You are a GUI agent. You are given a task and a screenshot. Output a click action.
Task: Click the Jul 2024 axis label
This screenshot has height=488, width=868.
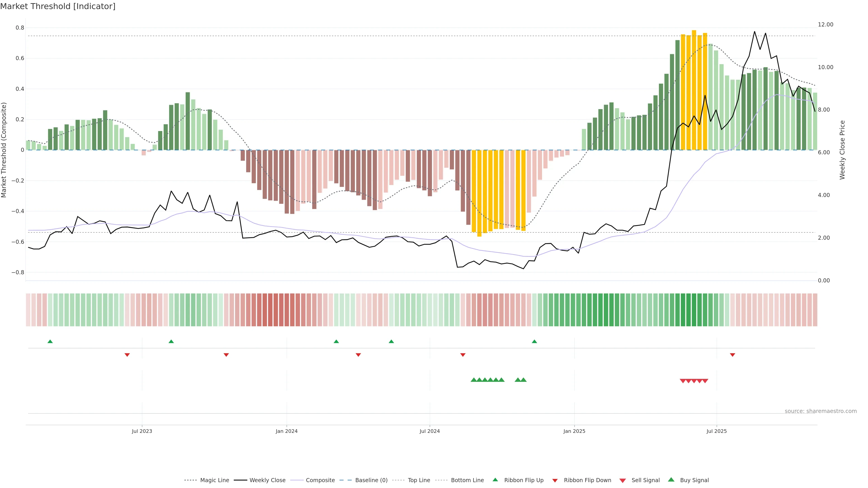click(x=430, y=431)
